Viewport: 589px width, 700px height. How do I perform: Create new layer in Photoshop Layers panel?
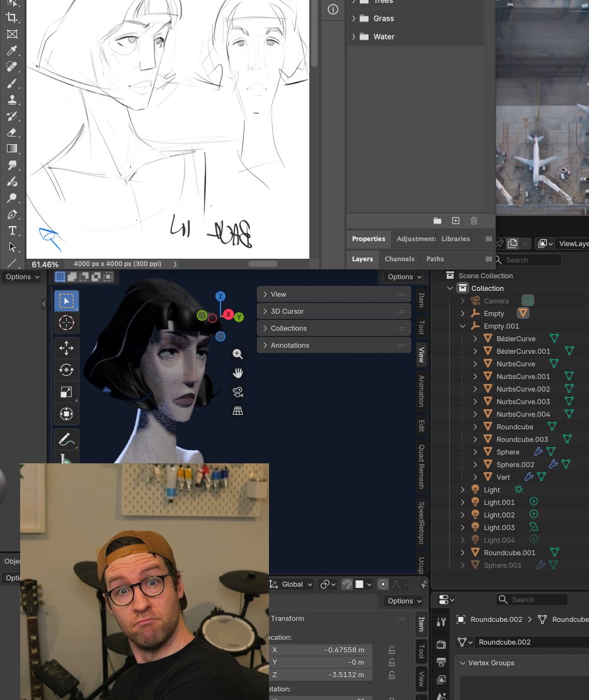[x=455, y=220]
